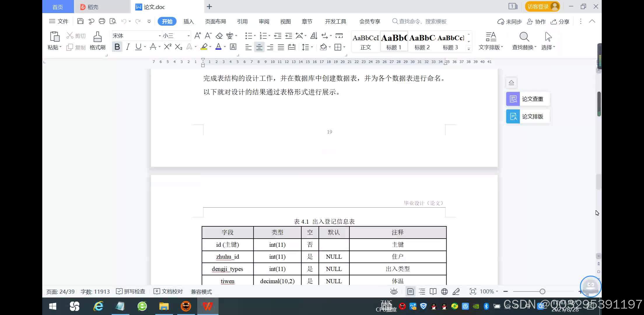Open 论文查重 side panel tool
The height and width of the screenshot is (315, 644).
528,99
